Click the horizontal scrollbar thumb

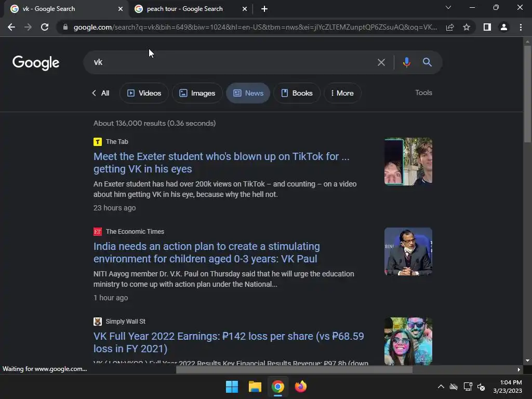pos(294,370)
